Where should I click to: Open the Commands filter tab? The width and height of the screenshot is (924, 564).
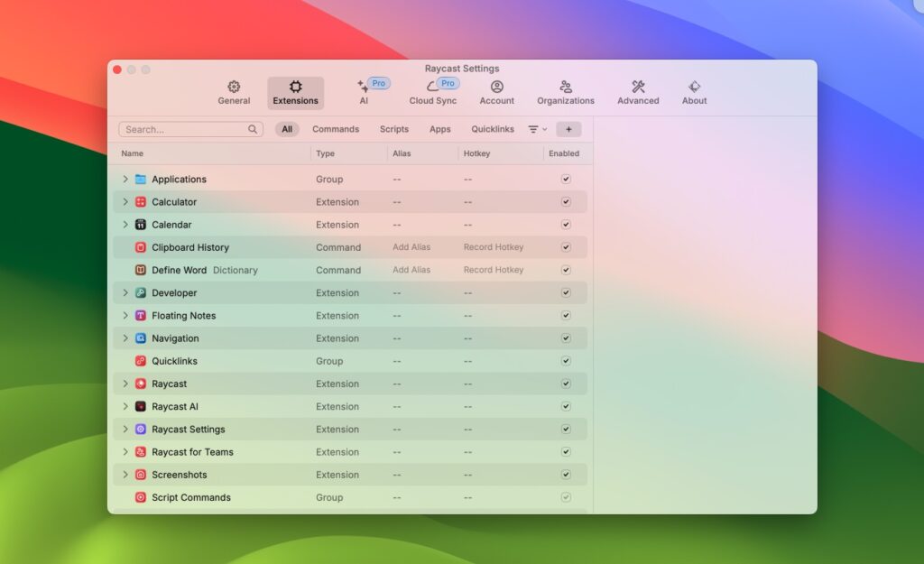coord(336,129)
